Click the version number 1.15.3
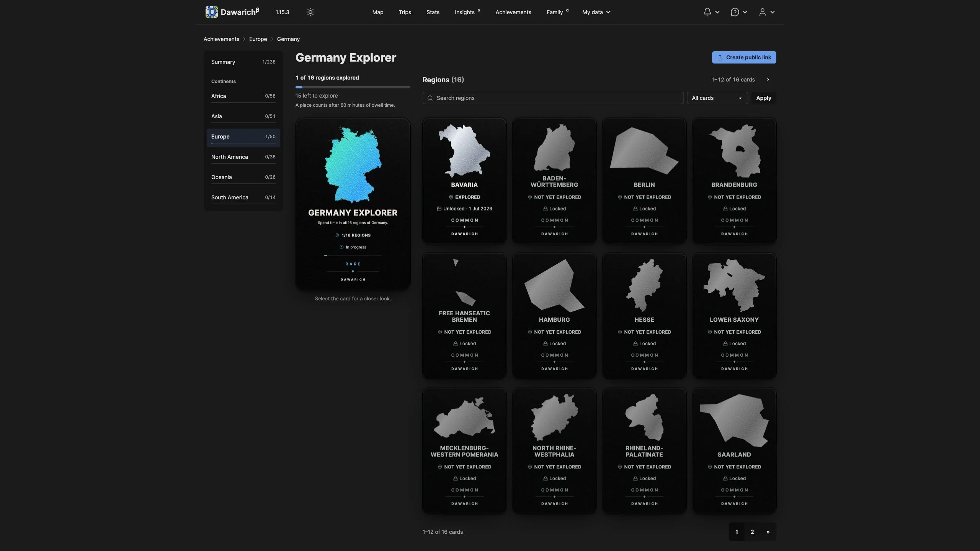Viewport: 980px width, 551px height. 282,12
